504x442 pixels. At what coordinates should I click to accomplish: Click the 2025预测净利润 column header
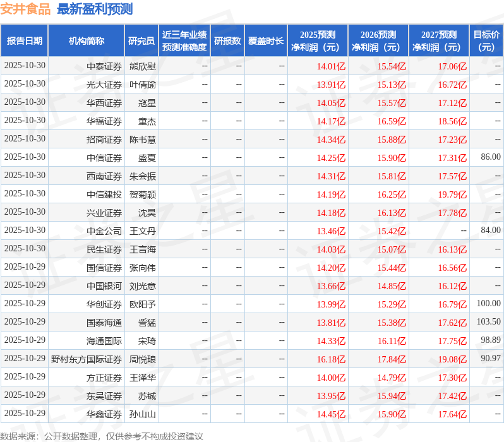coord(318,41)
